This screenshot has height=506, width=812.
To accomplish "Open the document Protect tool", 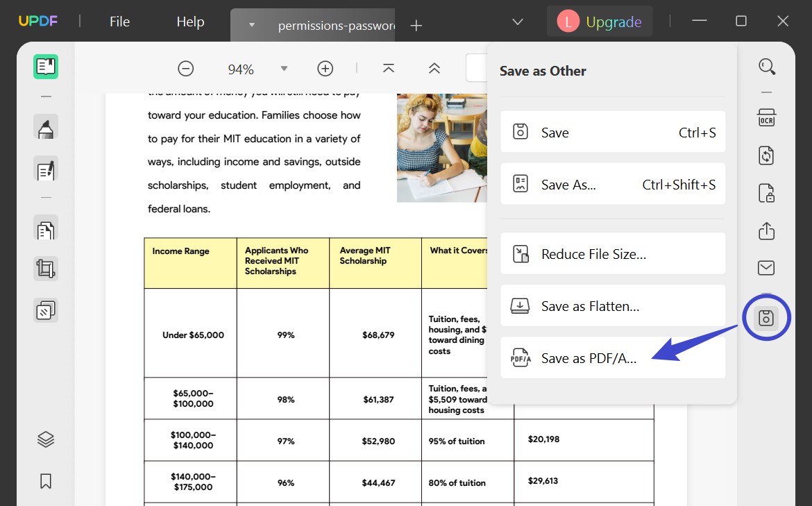I will click(766, 193).
